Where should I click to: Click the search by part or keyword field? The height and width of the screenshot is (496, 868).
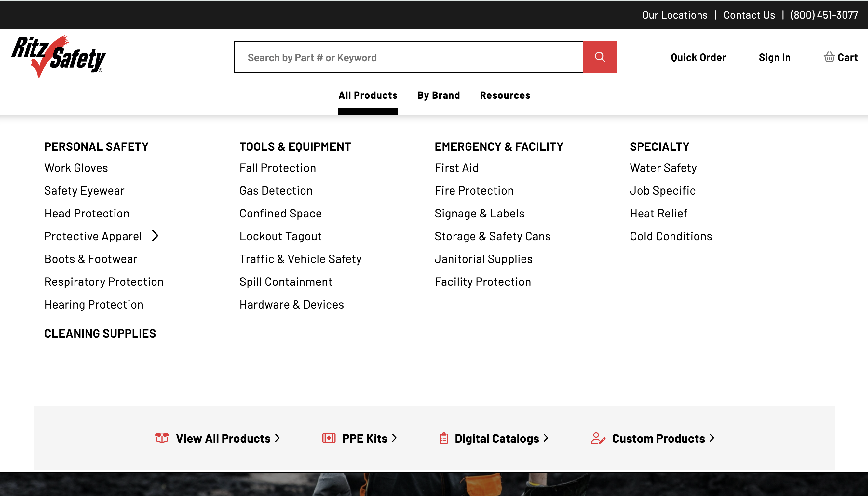click(409, 57)
